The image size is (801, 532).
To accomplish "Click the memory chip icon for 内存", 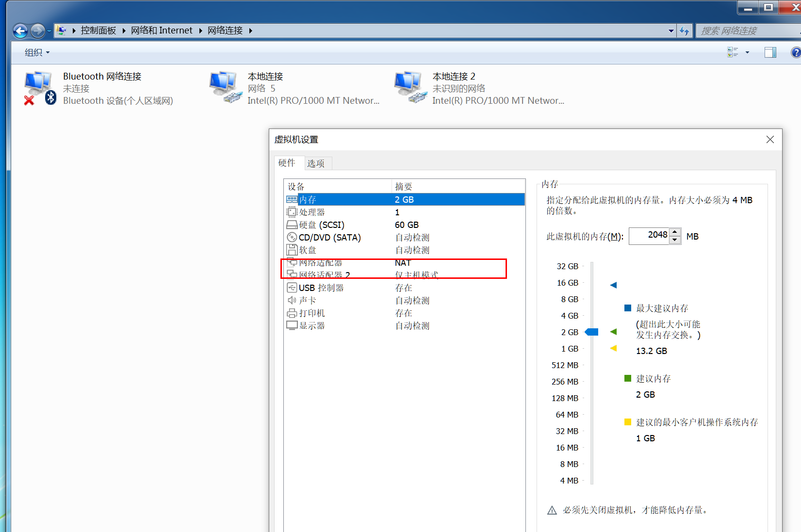I will point(292,199).
